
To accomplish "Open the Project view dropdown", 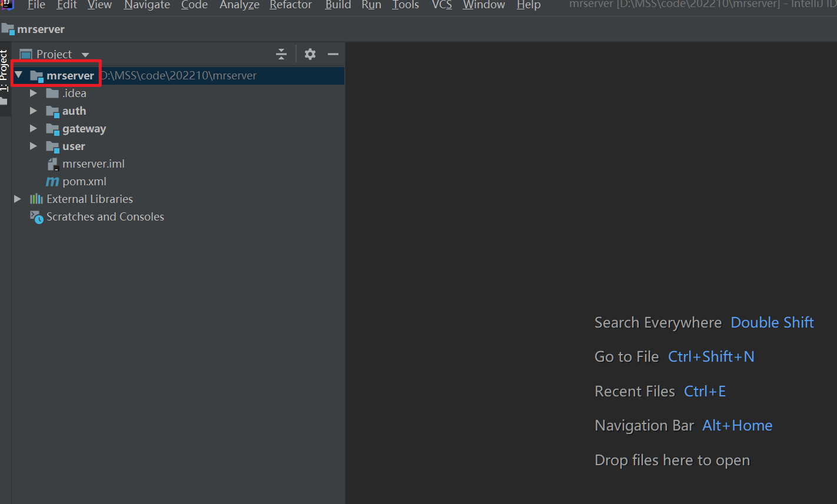I will (x=85, y=55).
